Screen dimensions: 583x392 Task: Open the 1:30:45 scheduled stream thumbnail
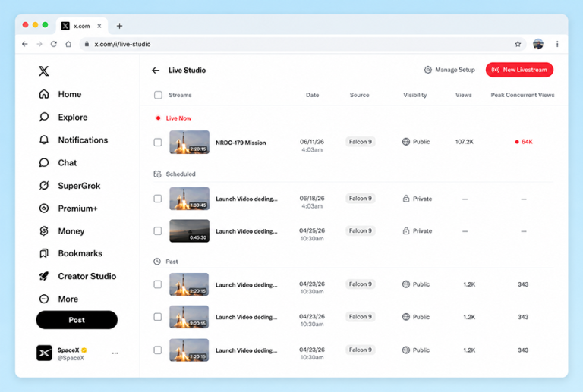pos(189,199)
